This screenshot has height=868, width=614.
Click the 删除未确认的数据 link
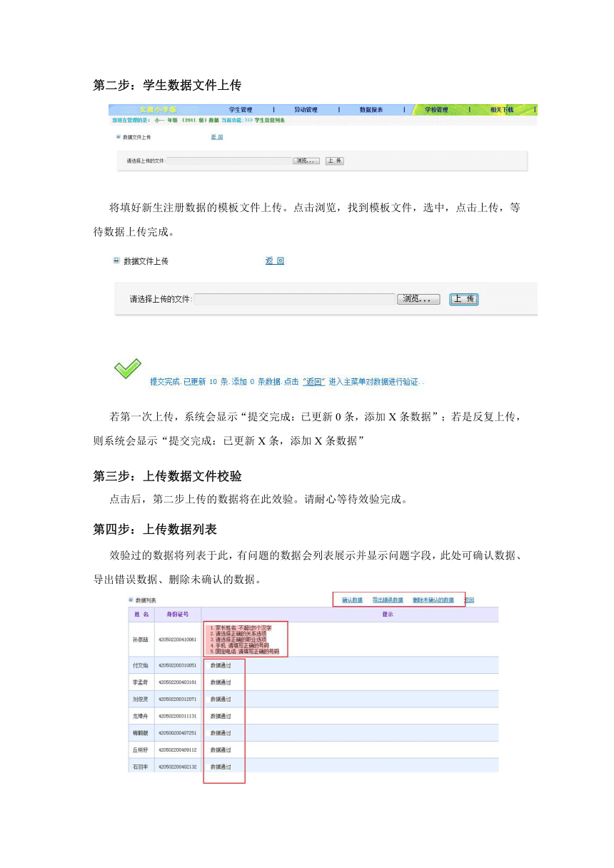point(433,600)
